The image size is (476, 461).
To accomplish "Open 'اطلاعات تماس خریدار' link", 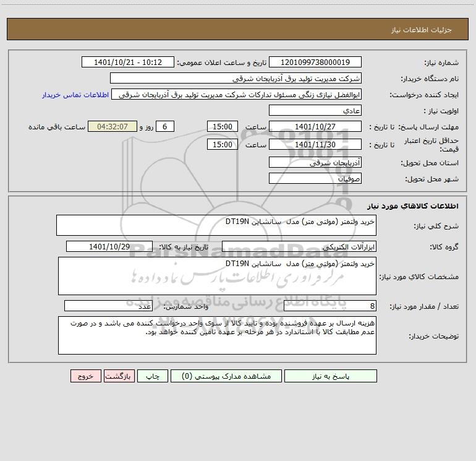I will [x=75, y=95].
